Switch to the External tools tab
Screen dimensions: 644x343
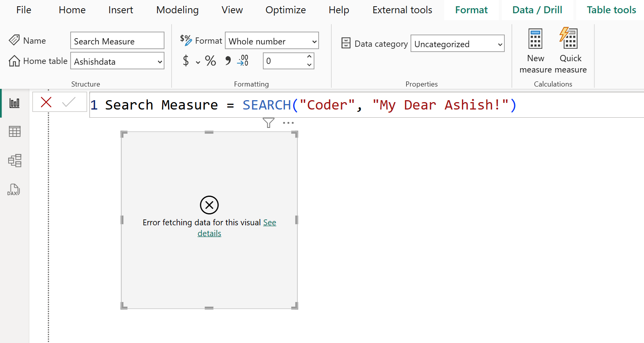point(402,10)
